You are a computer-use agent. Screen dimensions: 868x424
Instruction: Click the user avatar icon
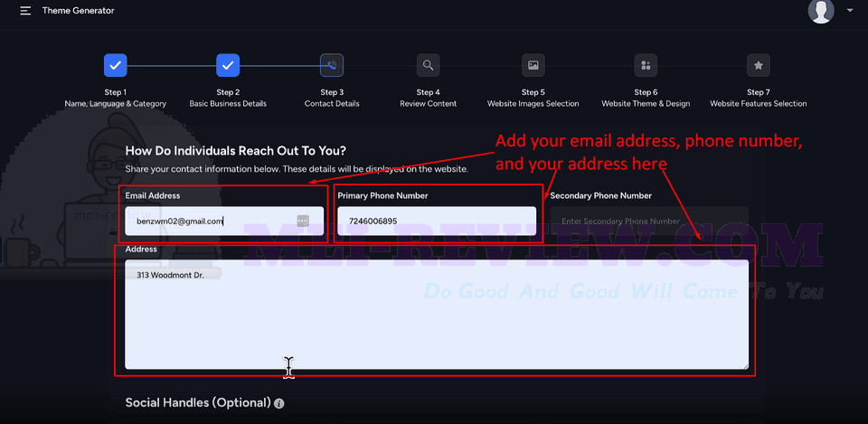coord(821,11)
